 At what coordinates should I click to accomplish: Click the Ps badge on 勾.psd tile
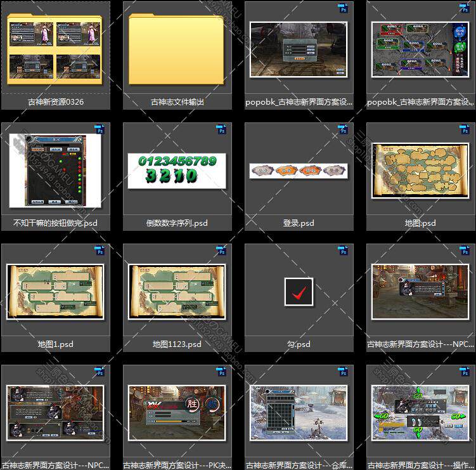click(343, 251)
